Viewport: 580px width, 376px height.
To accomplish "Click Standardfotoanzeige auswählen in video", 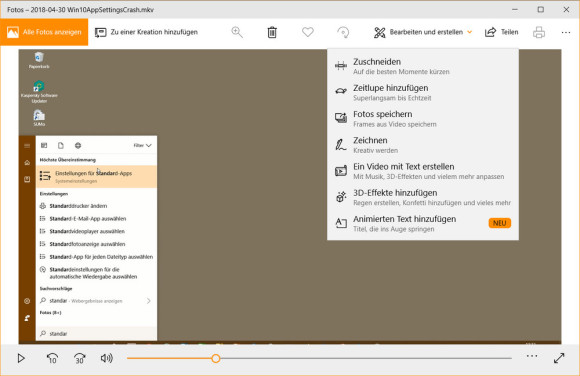I will pyautogui.click(x=97, y=244).
